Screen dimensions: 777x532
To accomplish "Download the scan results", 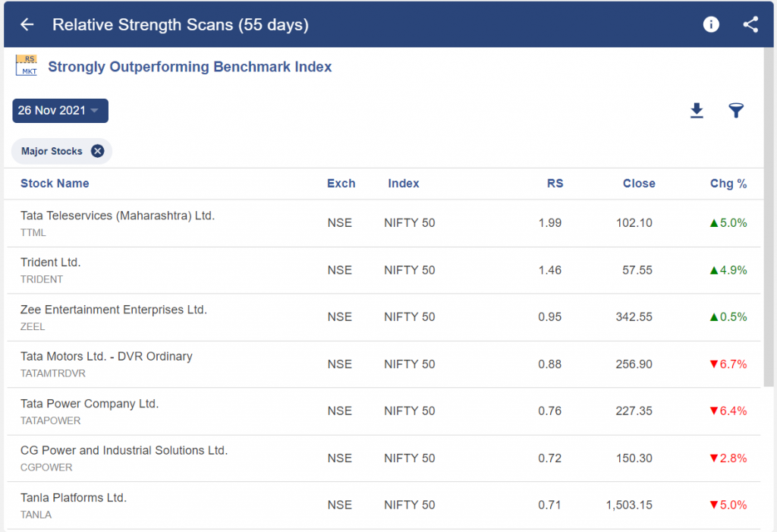I will point(697,111).
